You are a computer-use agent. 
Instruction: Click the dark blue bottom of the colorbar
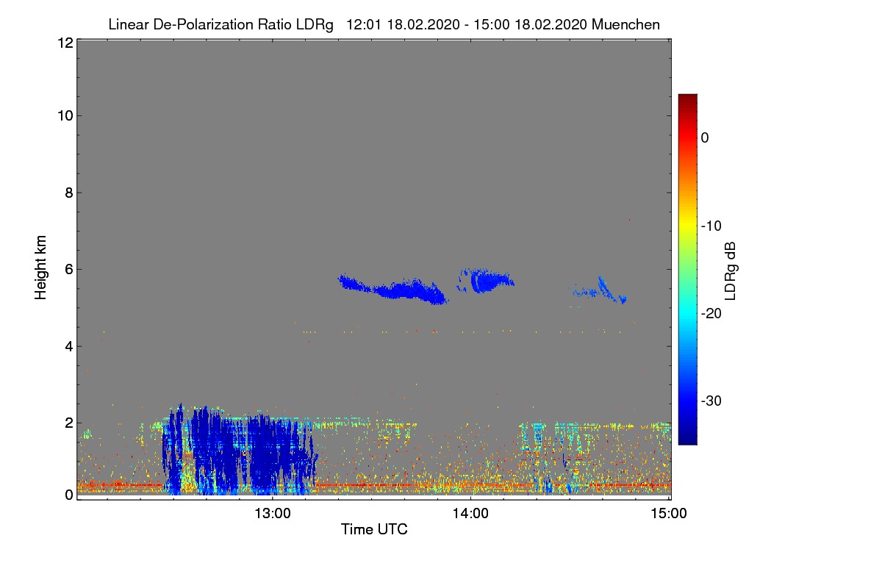[687, 437]
